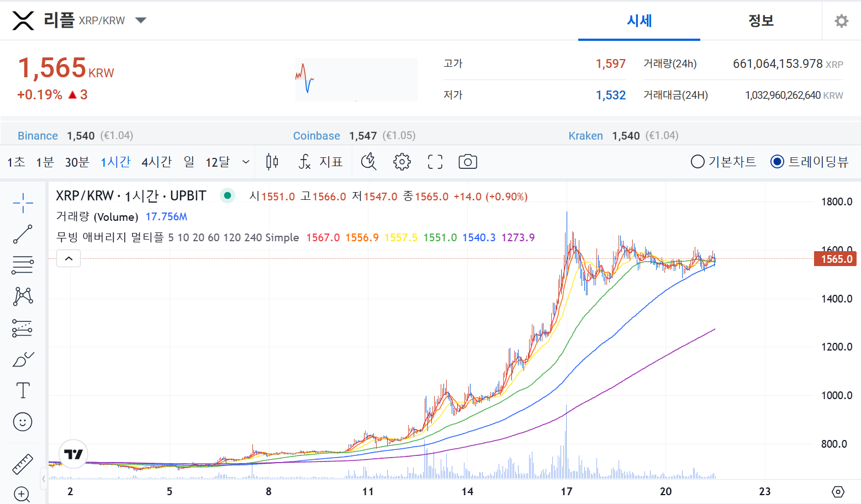Toggle fullscreen chart mode
The image size is (861, 504).
click(x=435, y=162)
